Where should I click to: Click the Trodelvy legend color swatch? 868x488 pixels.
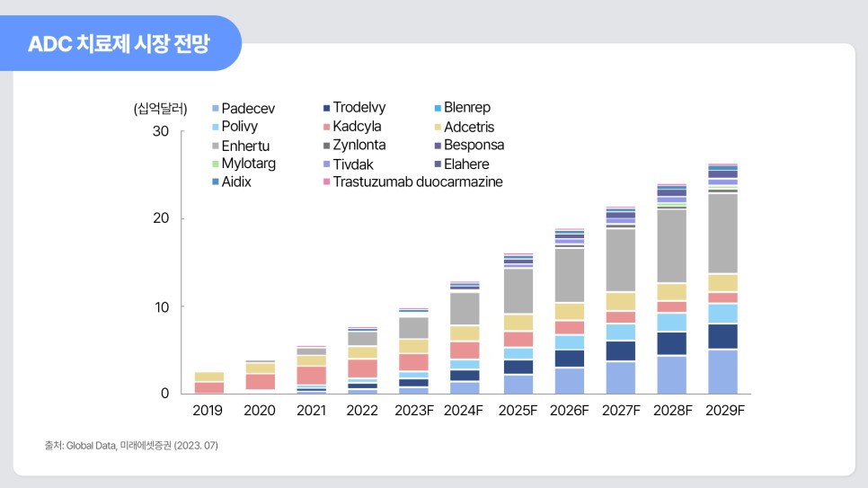click(326, 108)
